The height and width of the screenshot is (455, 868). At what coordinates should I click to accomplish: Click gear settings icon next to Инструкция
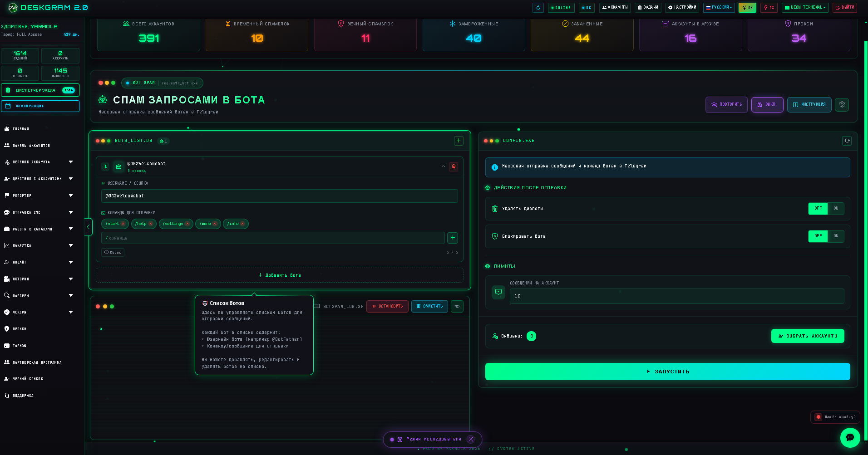click(842, 104)
